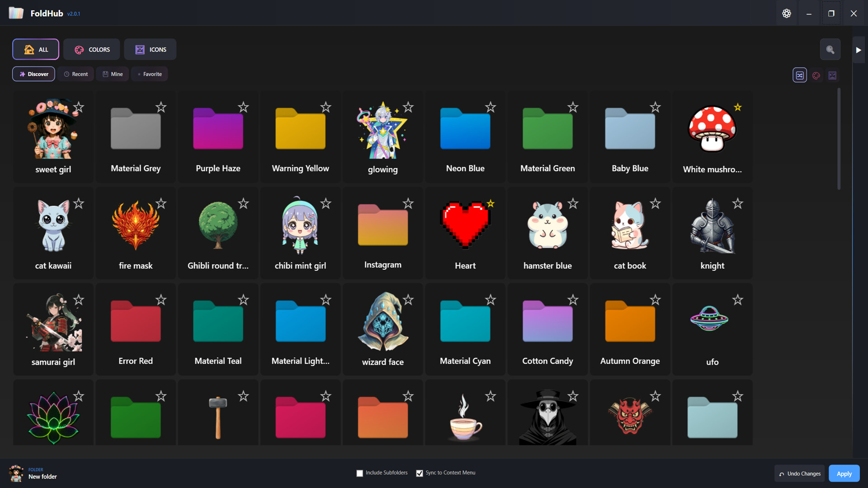This screenshot has height=488, width=868.
Task: Click Undo Changes
Action: pos(799,473)
